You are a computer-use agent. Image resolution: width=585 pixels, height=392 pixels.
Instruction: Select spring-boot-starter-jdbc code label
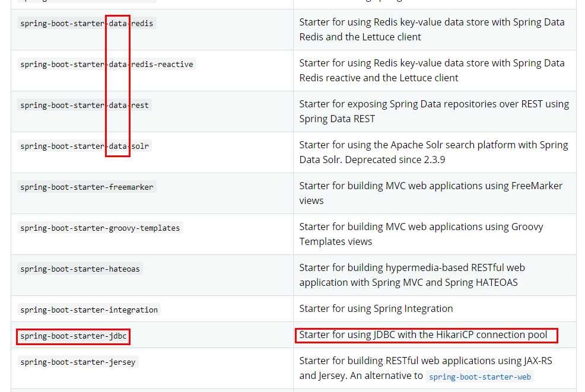tap(73, 336)
